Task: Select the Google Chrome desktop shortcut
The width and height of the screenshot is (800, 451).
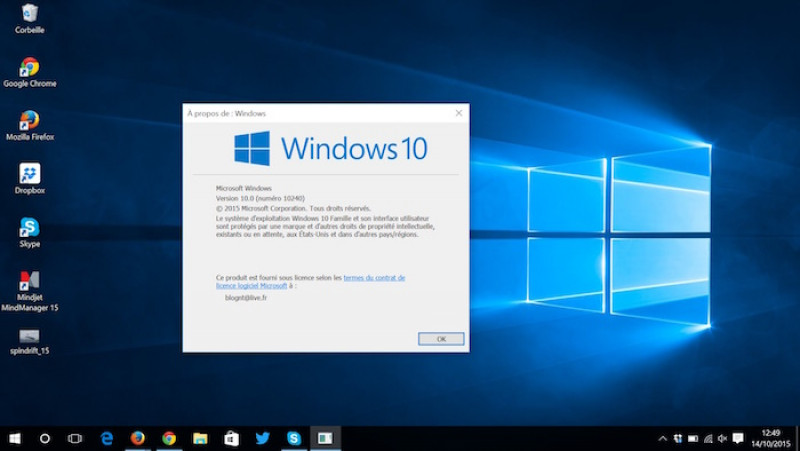Action: click(30, 72)
